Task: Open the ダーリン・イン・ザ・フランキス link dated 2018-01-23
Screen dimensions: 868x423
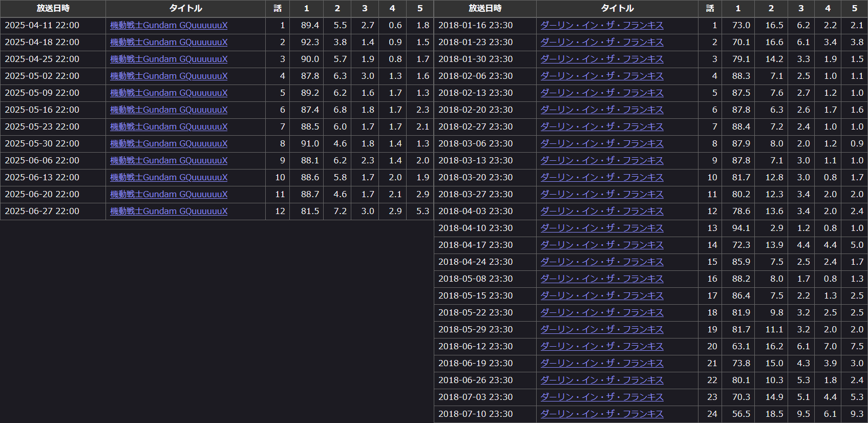Action: (602, 42)
